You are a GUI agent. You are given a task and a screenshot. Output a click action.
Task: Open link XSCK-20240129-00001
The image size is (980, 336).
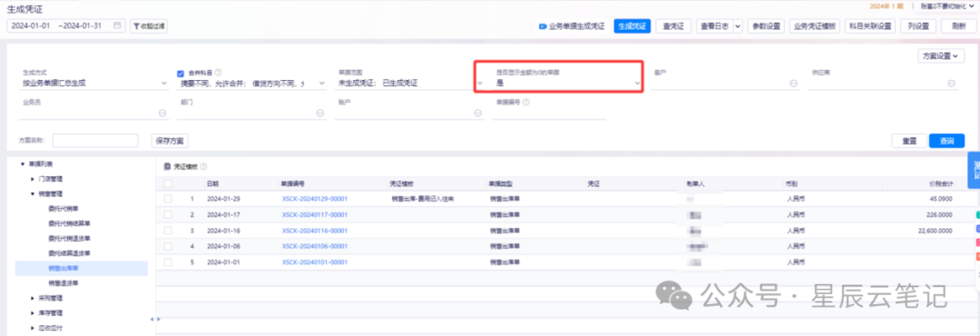tap(314, 199)
